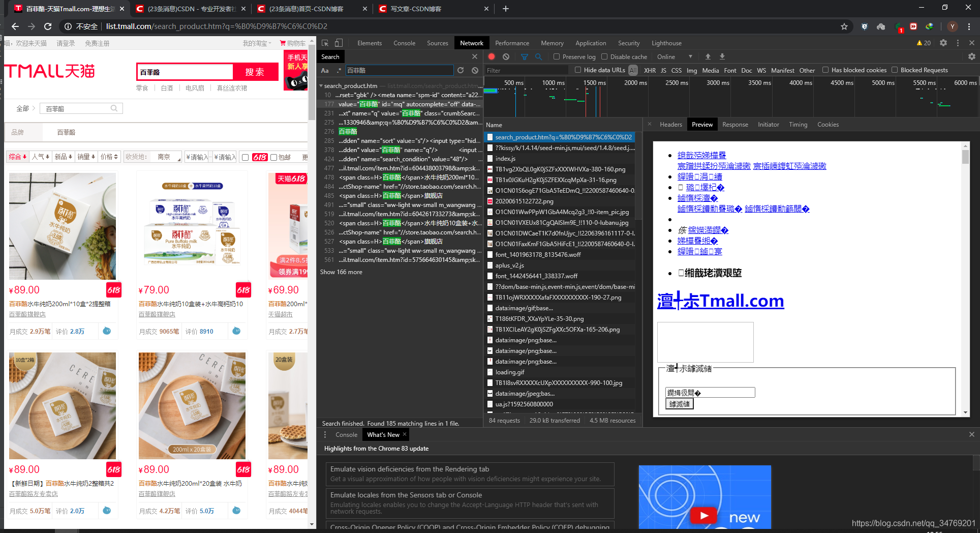980x533 pixels.
Task: Click the Filter input field in Network panel
Action: 526,70
